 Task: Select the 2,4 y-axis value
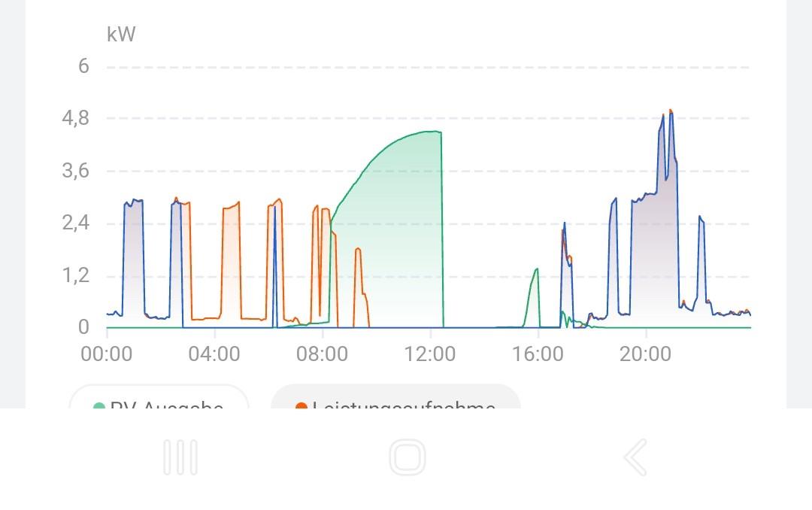[75, 223]
